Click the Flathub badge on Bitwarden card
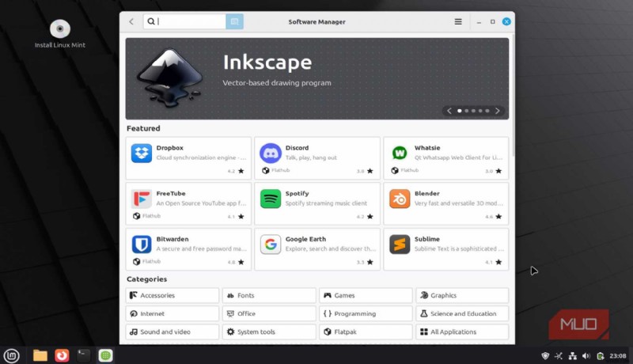This screenshot has height=364, width=633. point(146,261)
